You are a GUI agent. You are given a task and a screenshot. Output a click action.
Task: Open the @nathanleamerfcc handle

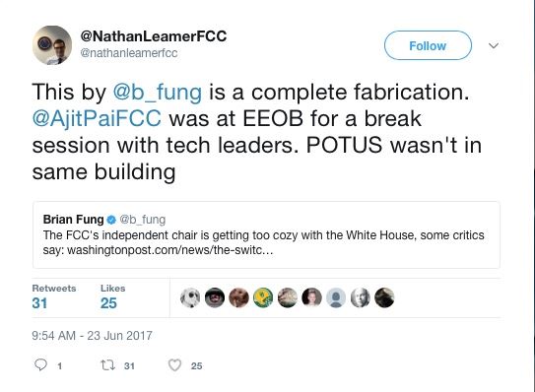click(129, 53)
